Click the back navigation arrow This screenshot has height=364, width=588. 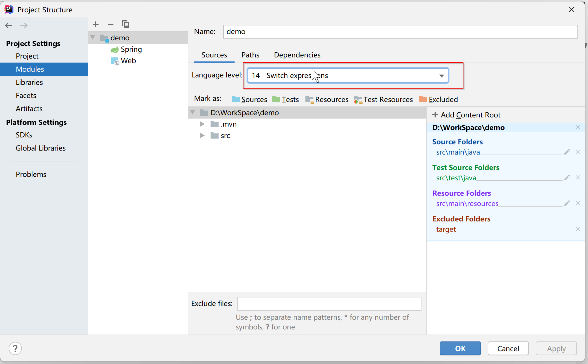click(x=9, y=25)
